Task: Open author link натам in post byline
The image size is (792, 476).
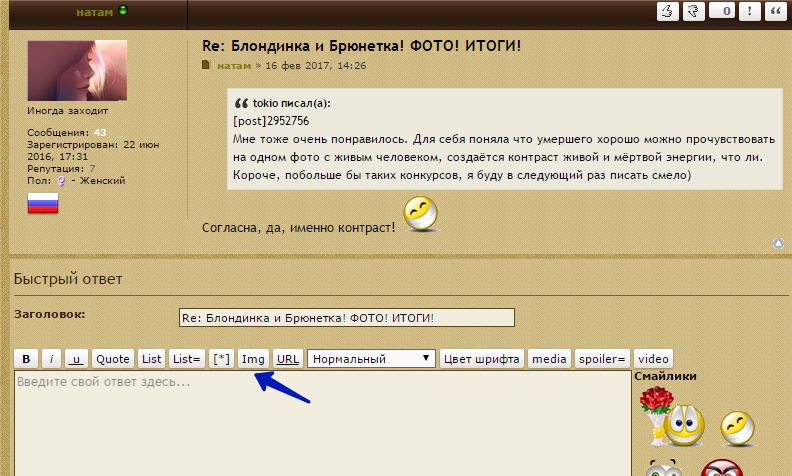Action: [x=234, y=66]
